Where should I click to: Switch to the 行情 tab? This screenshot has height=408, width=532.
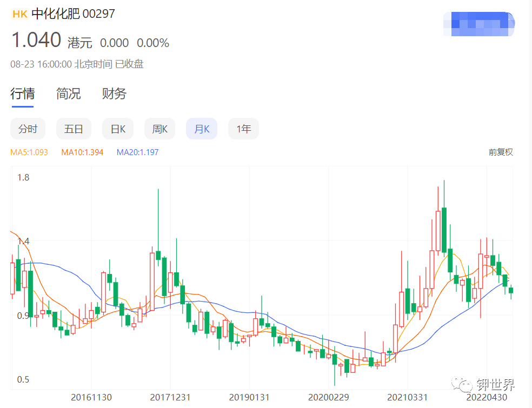(x=23, y=93)
